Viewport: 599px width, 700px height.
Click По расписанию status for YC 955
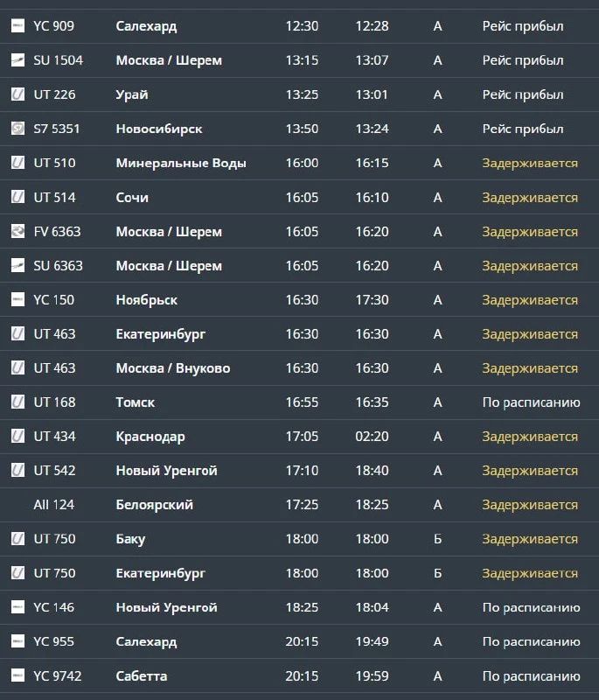tap(531, 641)
